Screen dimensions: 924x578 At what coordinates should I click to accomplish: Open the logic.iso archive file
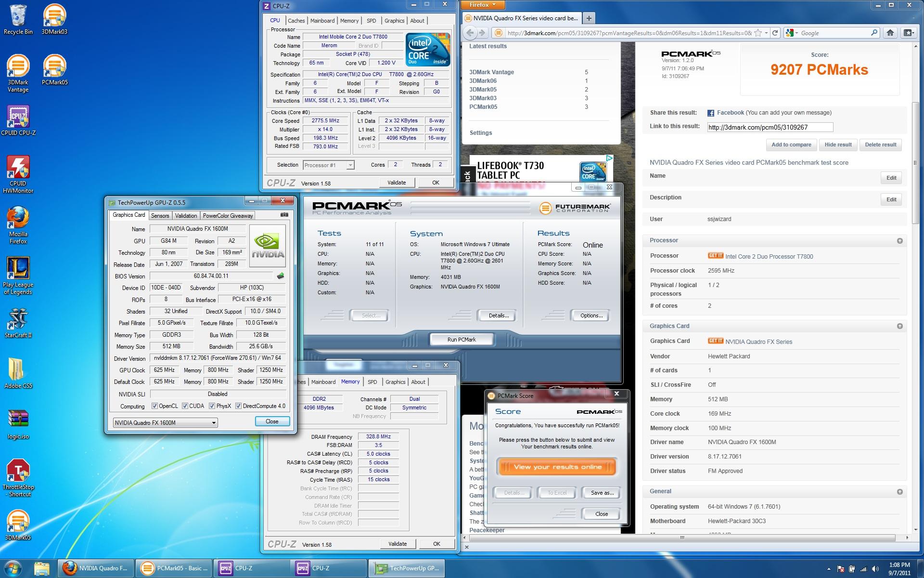point(18,424)
